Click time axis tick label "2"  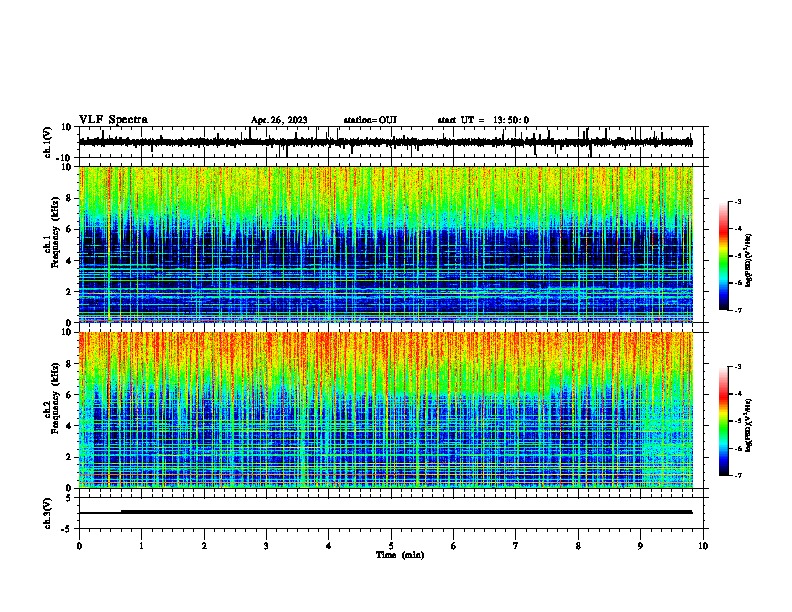point(204,546)
